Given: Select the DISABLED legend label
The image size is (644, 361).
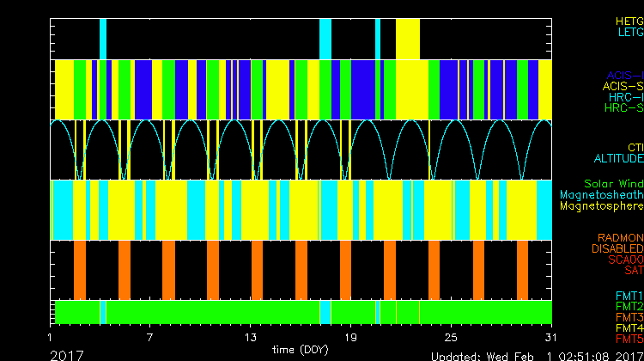Looking at the screenshot, I should pyautogui.click(x=618, y=249).
